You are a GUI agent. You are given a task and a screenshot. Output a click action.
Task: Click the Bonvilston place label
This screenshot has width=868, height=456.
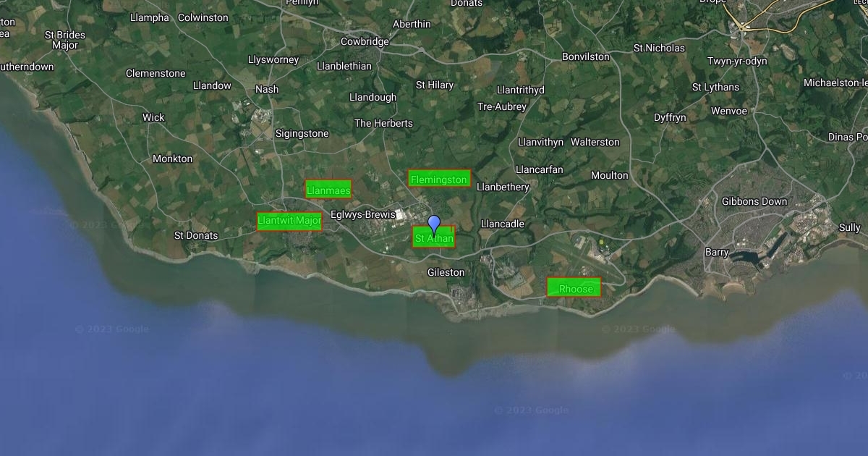point(586,56)
